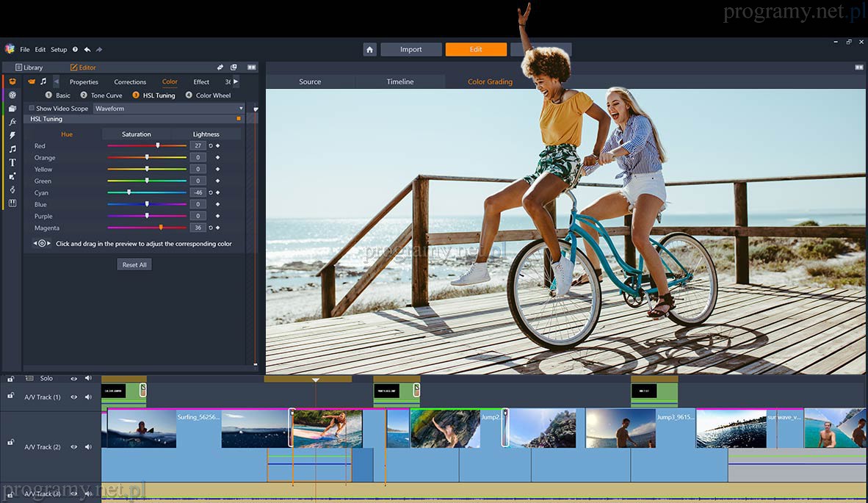Select the Surfing_56256 clip thumbnail on timeline
The image size is (868, 503).
point(142,429)
